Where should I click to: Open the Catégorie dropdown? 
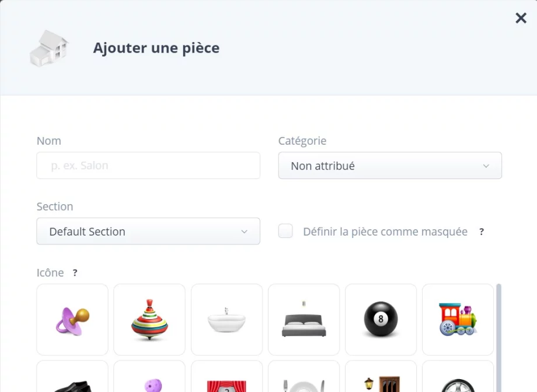click(x=390, y=166)
